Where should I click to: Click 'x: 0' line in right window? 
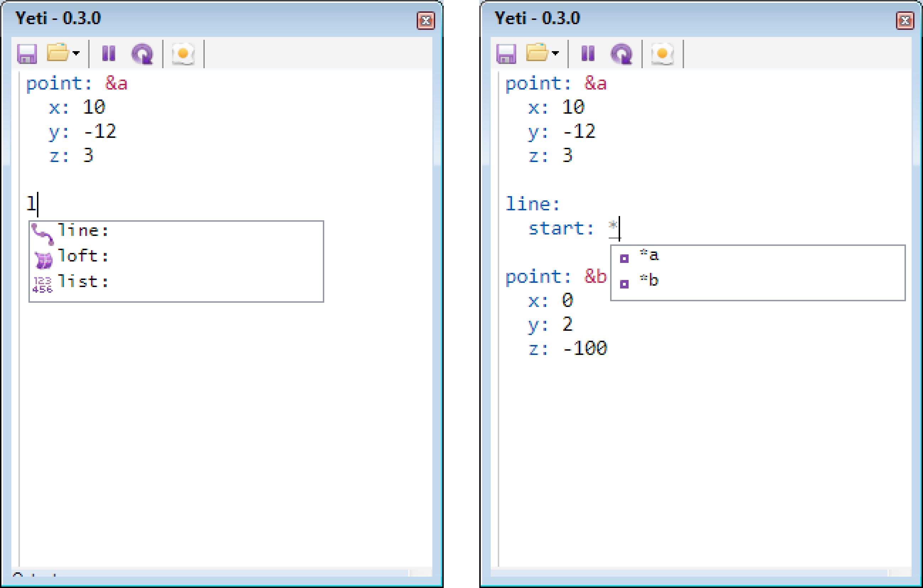click(x=550, y=300)
